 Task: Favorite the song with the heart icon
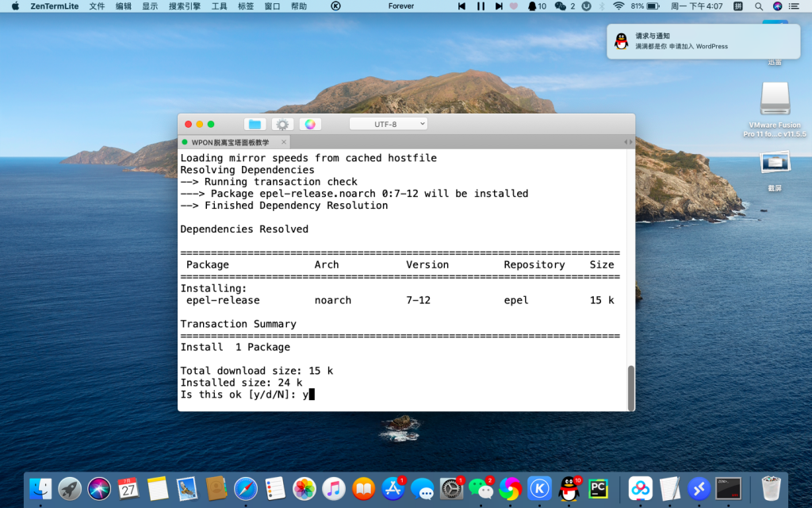pyautogui.click(x=514, y=6)
